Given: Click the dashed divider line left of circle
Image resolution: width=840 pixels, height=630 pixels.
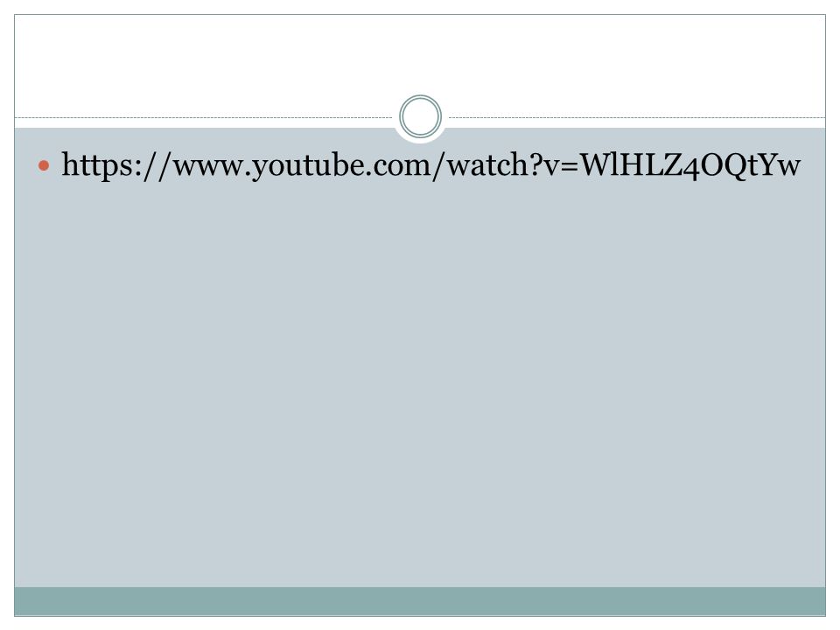Looking at the screenshot, I should click(204, 117).
